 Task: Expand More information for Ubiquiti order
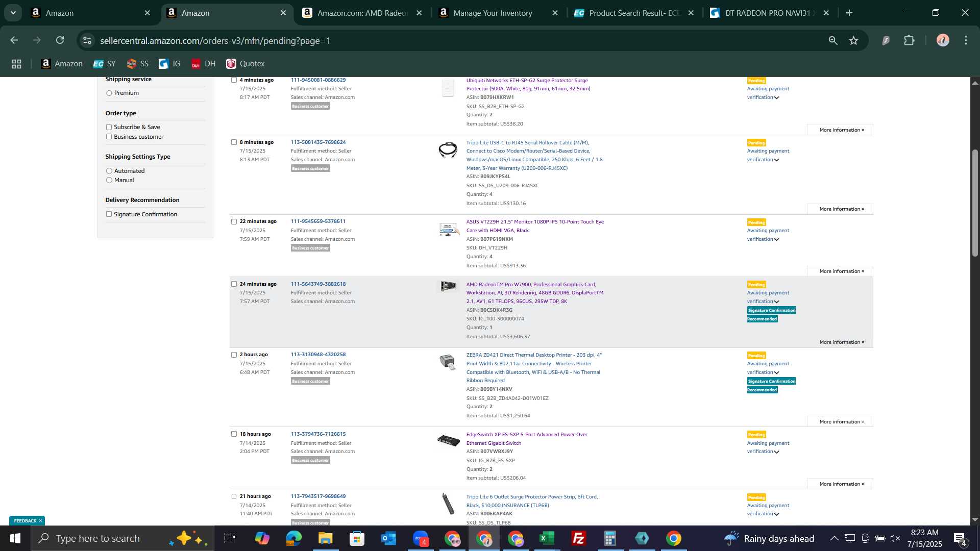tap(840, 130)
